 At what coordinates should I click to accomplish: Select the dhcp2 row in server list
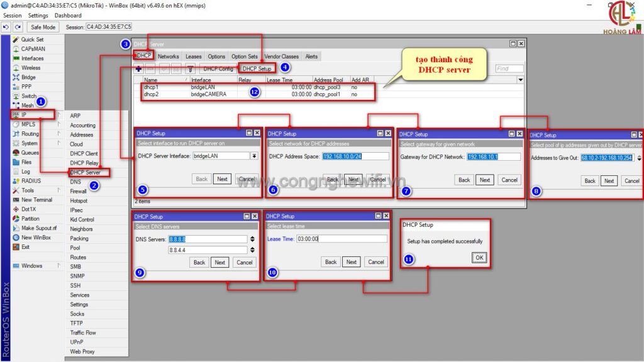click(151, 94)
